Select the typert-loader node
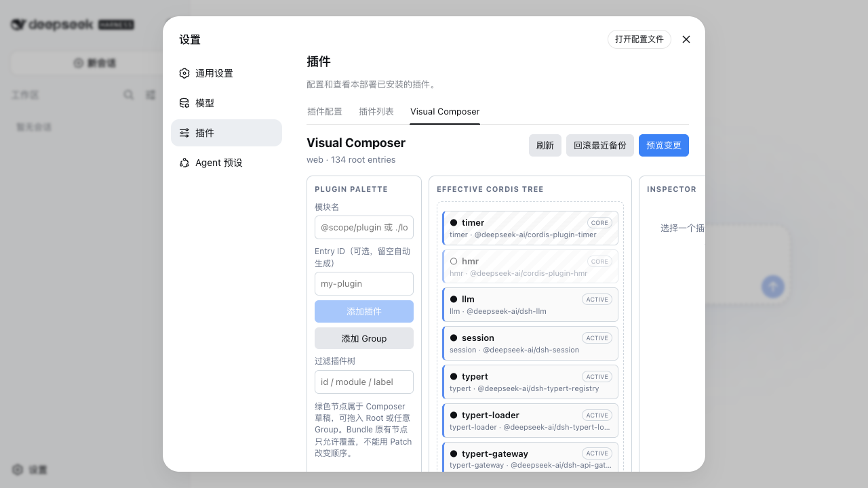 coord(530,421)
